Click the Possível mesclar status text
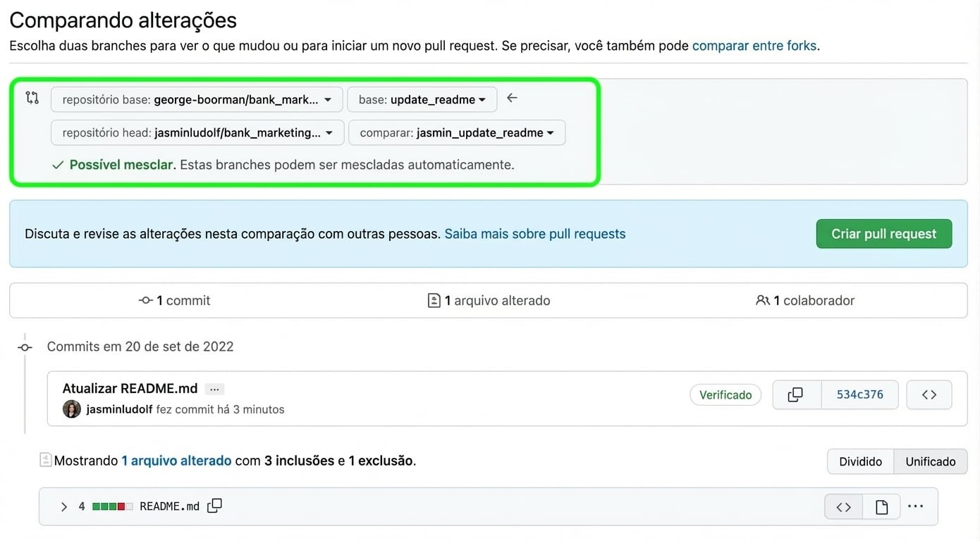 122,165
